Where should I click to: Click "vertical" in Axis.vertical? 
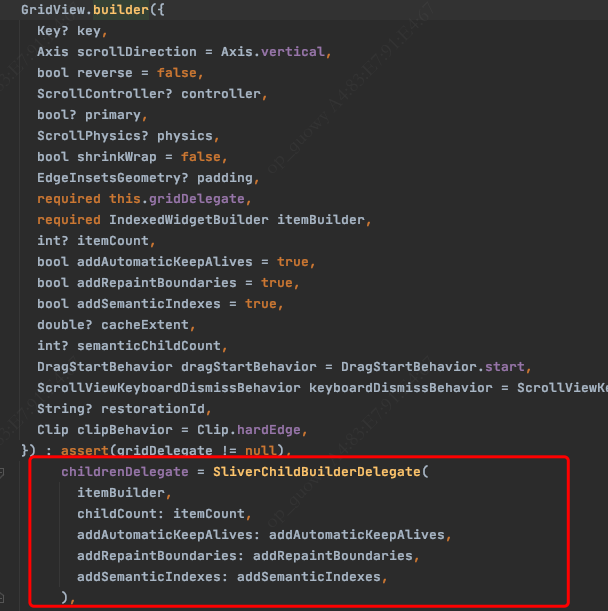(293, 52)
